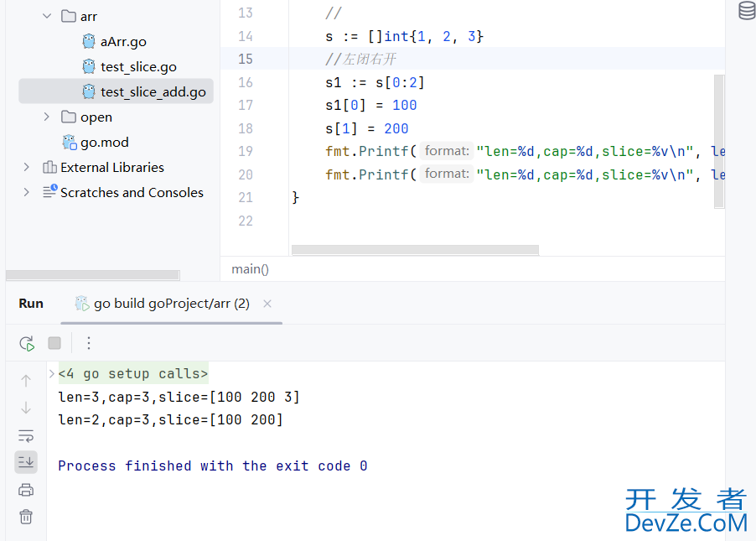Image resolution: width=756 pixels, height=541 pixels.
Task: Open the Database tool window icon
Action: pyautogui.click(x=747, y=11)
